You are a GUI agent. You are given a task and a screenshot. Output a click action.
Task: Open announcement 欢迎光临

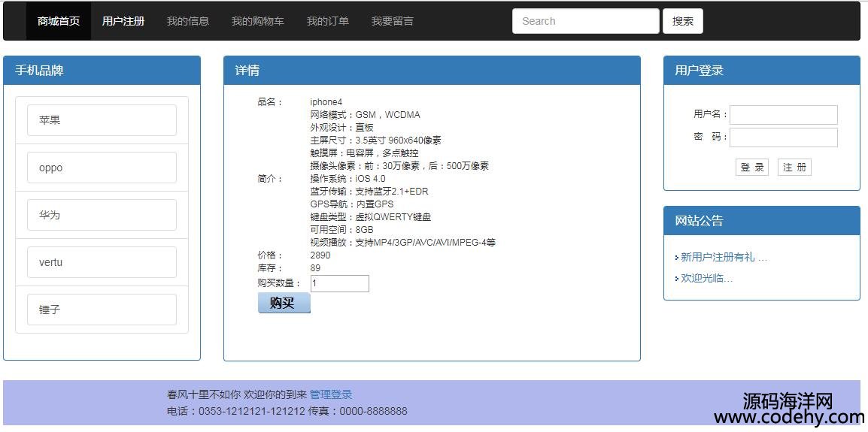point(706,278)
